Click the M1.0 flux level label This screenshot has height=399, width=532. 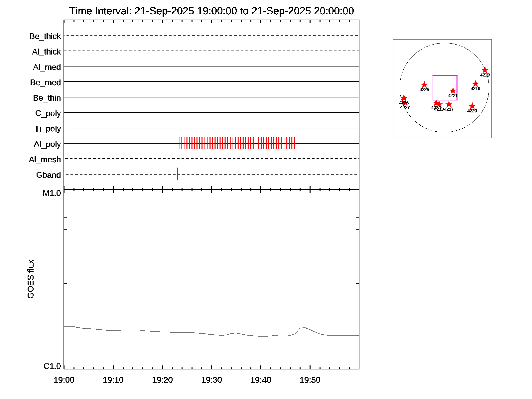[52, 193]
